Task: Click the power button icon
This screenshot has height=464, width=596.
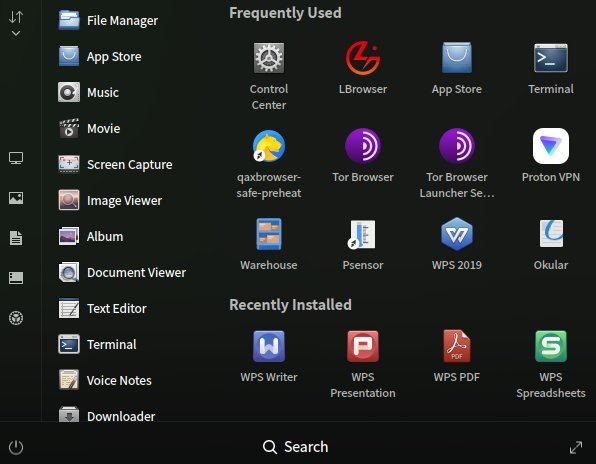Action: pyautogui.click(x=16, y=447)
